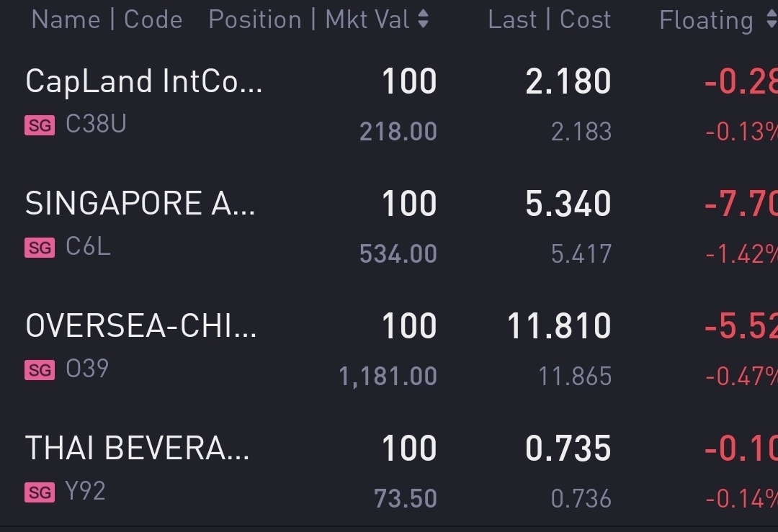Open the CapLand IntCo... stock
This screenshot has height=532, width=778.
[144, 81]
